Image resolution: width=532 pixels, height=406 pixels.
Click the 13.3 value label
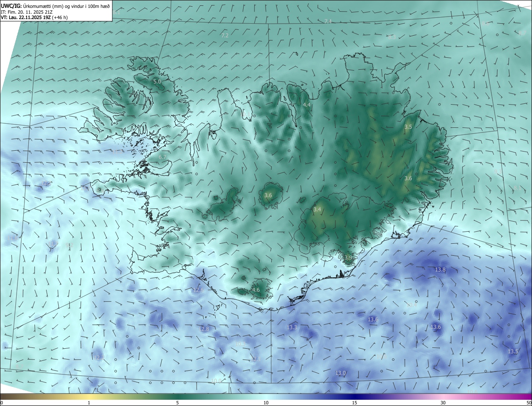pyautogui.click(x=292, y=328)
